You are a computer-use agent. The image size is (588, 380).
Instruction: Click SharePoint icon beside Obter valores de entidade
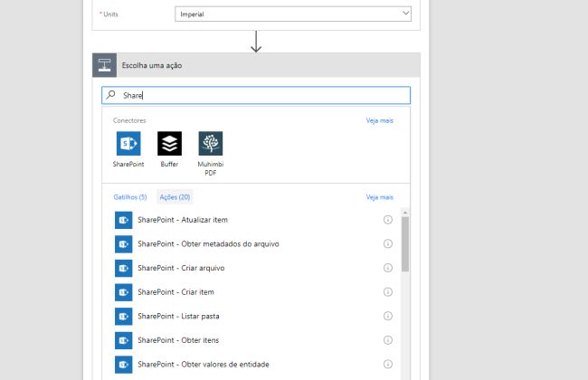pyautogui.click(x=123, y=365)
